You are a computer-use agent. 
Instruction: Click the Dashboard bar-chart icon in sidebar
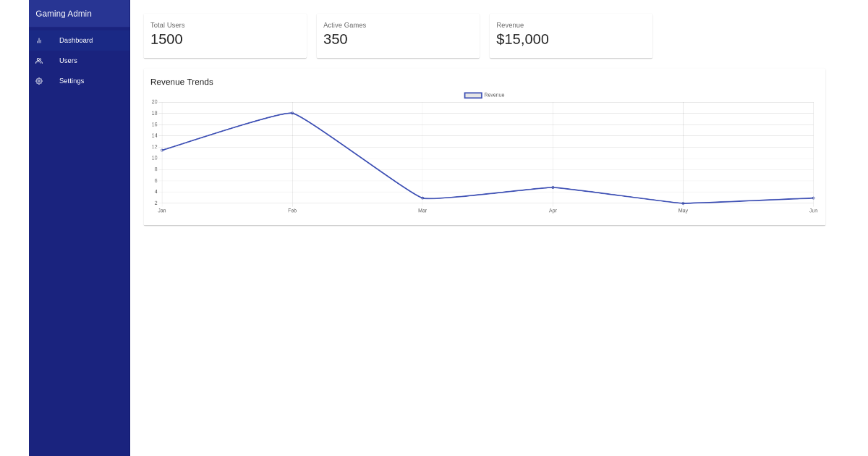[x=39, y=41]
